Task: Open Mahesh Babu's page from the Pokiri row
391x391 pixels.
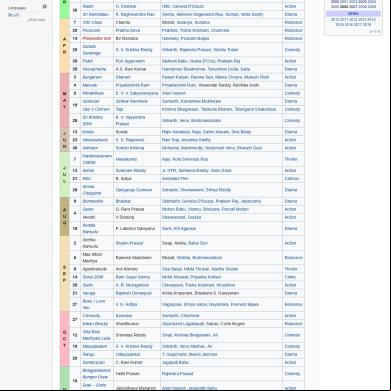Action: (x=173, y=61)
